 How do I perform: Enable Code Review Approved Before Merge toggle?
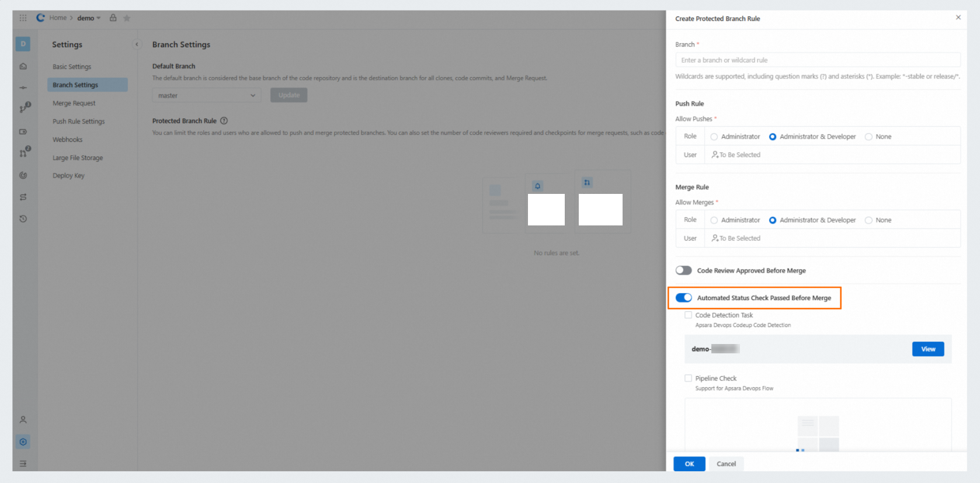[684, 270]
